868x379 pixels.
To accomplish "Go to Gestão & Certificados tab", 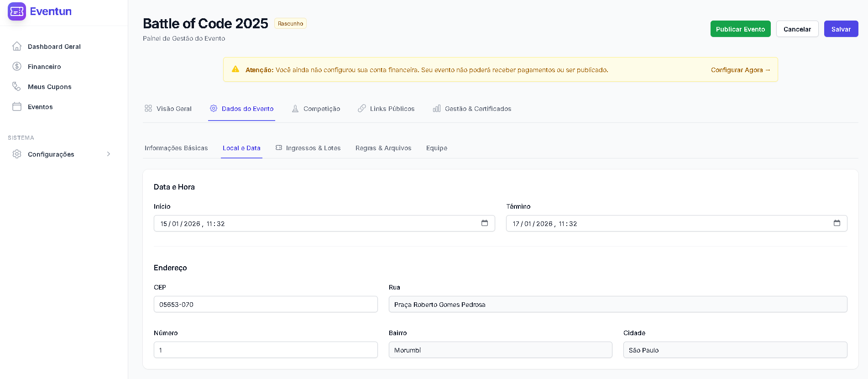I will coord(472,109).
